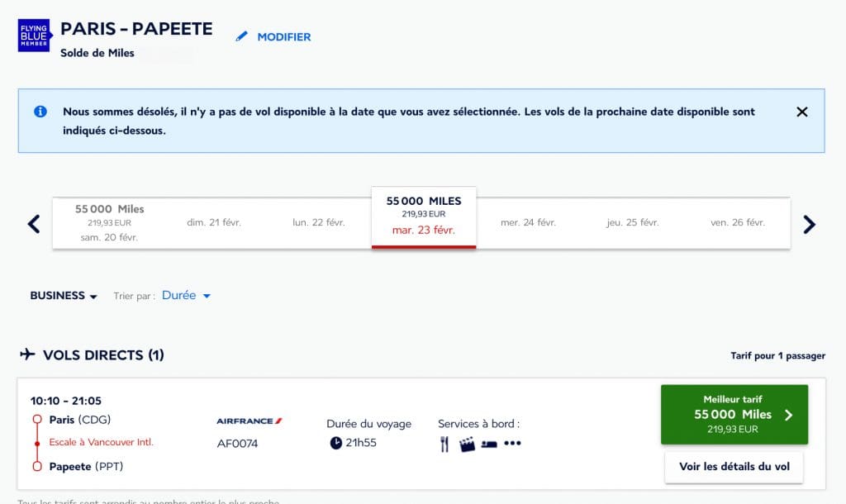Click the lie-flat seat bed icon
Screen dimensions: 846x504
(489, 445)
